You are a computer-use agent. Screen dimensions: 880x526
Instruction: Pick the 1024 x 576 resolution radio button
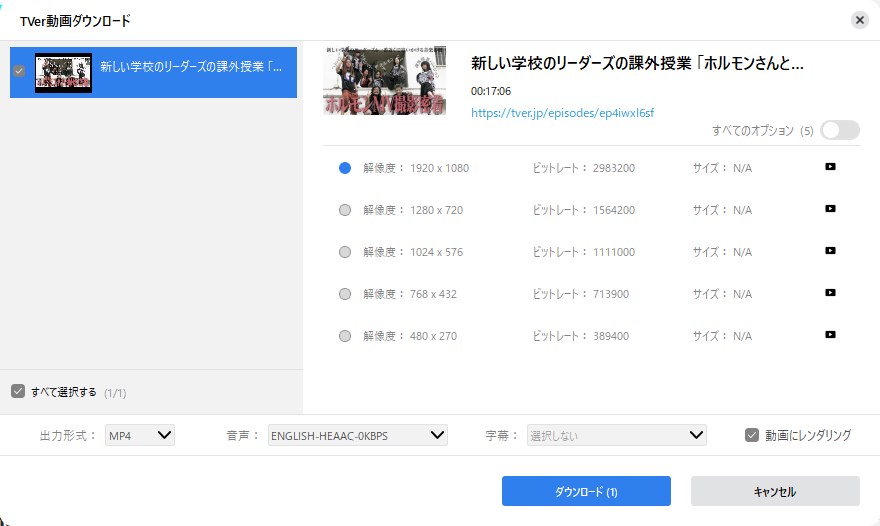coord(345,252)
